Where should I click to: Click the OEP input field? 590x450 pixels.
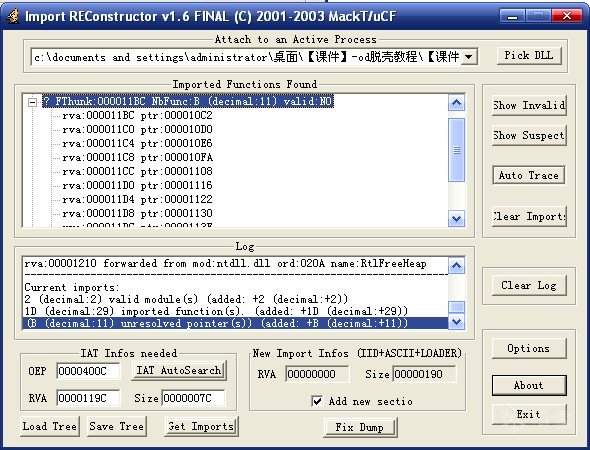click(x=88, y=371)
